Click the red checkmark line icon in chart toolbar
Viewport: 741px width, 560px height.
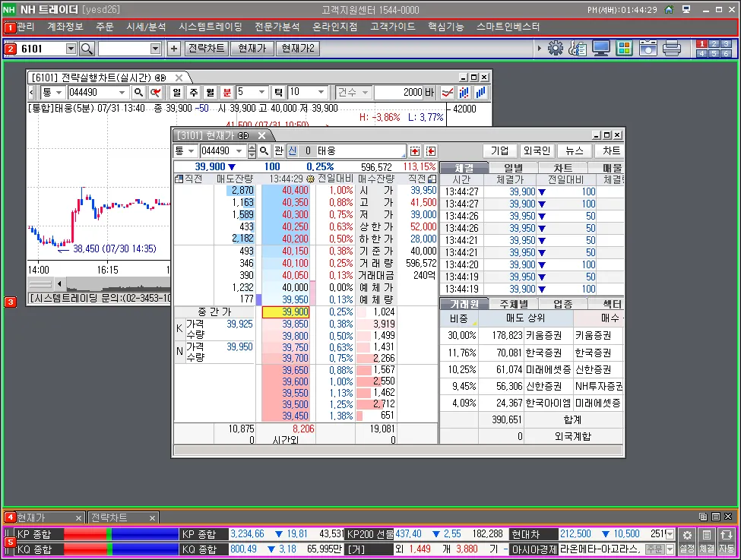click(x=448, y=92)
